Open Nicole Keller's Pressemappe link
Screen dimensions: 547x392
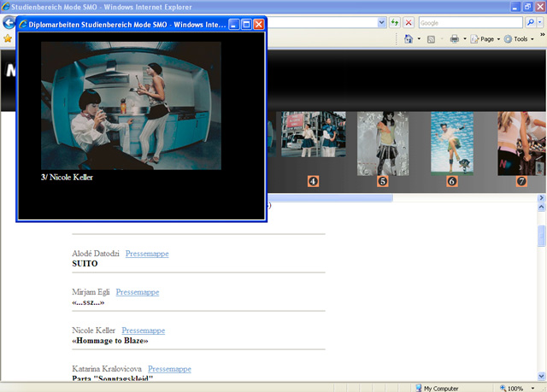143,331
